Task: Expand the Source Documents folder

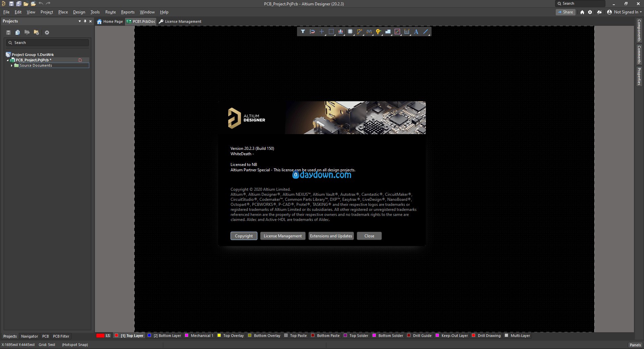Action: click(12, 65)
